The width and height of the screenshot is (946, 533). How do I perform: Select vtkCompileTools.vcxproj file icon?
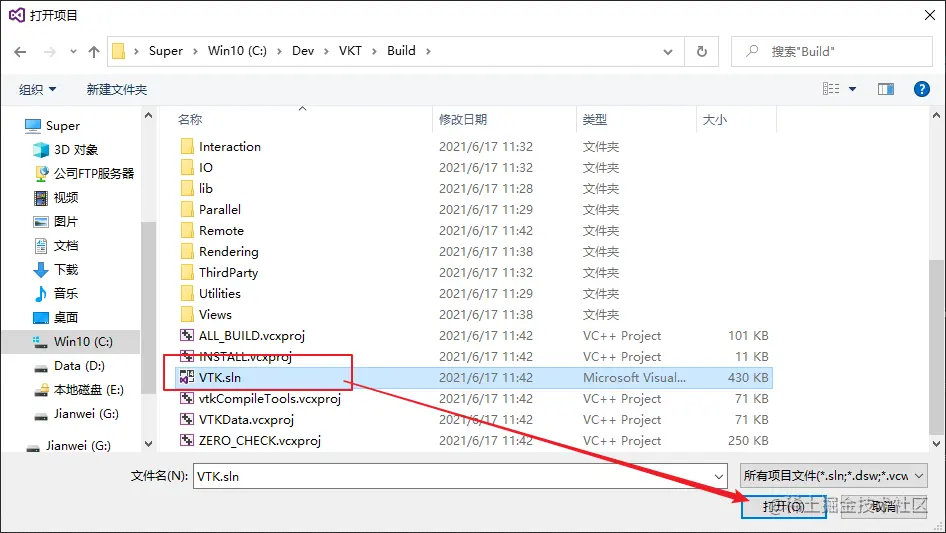point(187,398)
